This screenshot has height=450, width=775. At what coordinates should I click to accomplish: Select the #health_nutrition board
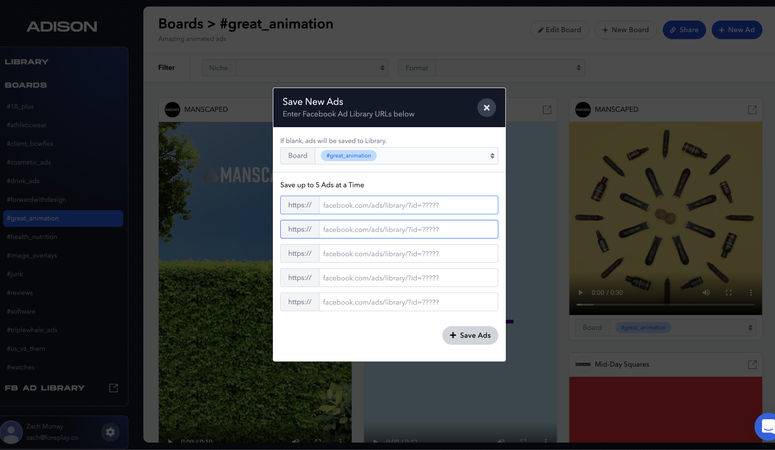tap(32, 237)
